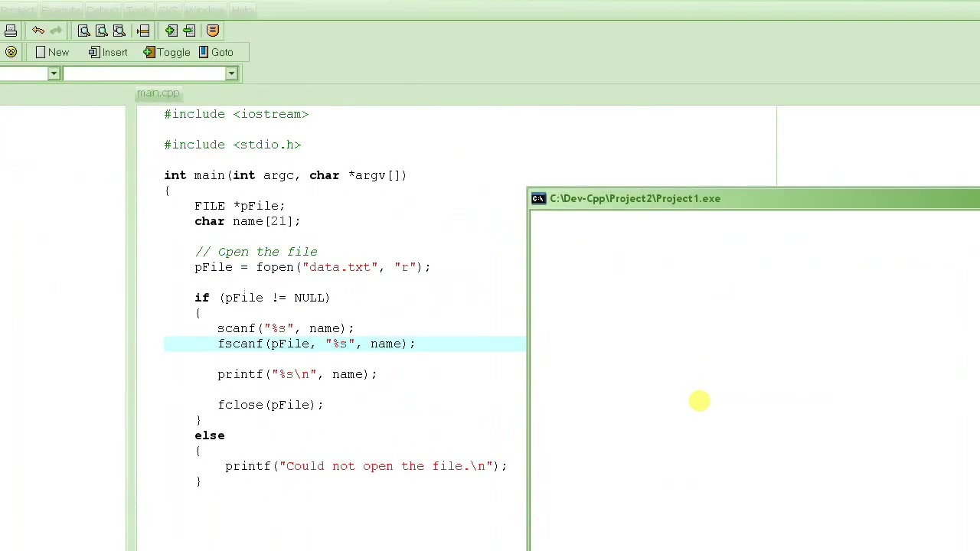Screen dimensions: 980x551
Task: Click the '// Open the file' comment
Action: [x=256, y=252]
